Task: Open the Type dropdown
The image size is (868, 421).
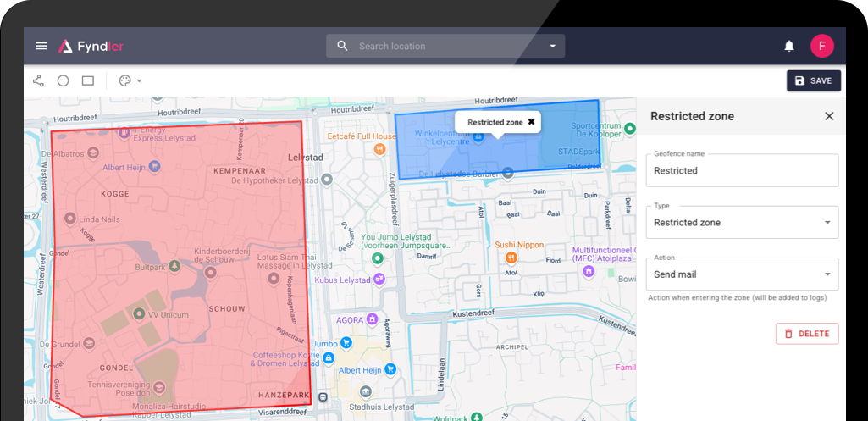Action: [x=742, y=223]
